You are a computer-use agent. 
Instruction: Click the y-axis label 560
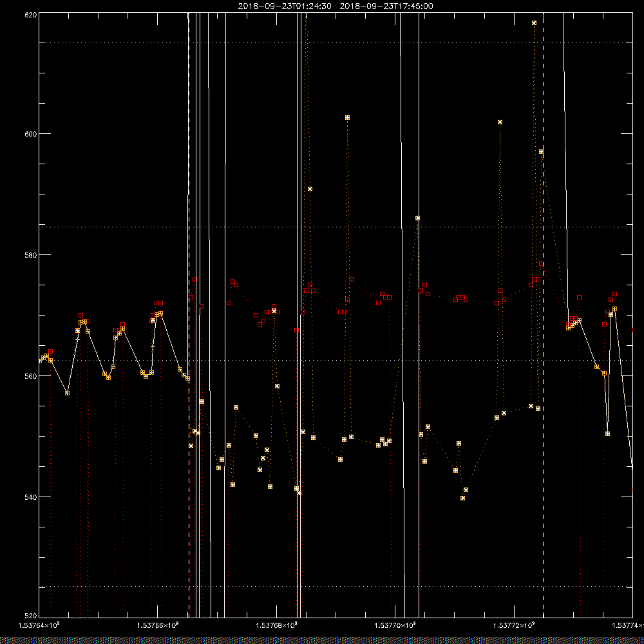point(31,376)
